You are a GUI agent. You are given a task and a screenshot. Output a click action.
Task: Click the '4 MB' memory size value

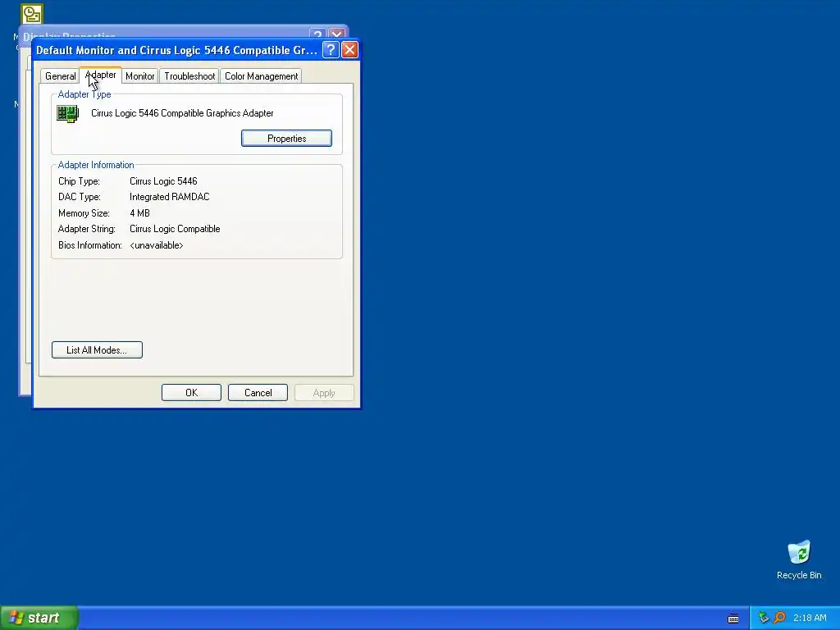(139, 212)
